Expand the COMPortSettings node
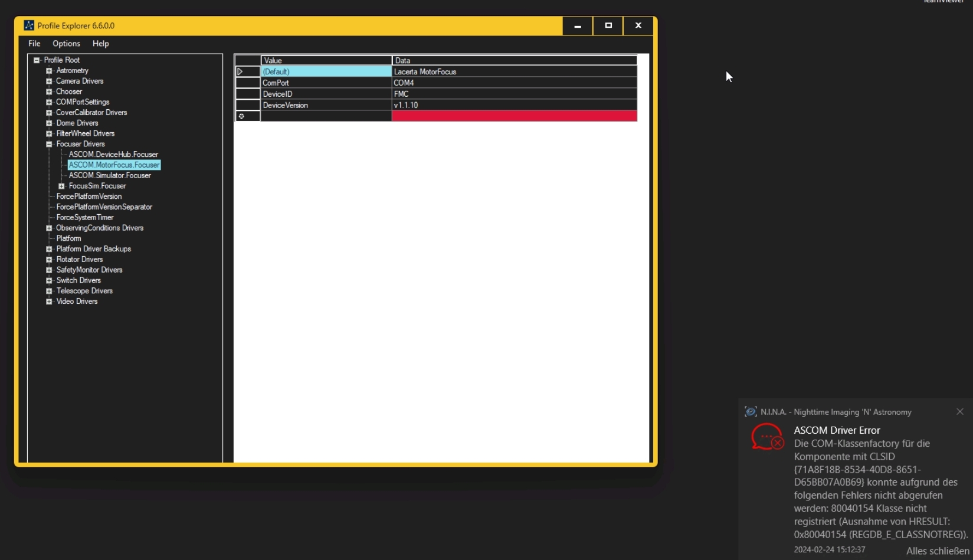This screenshot has height=560, width=973. pos(49,102)
